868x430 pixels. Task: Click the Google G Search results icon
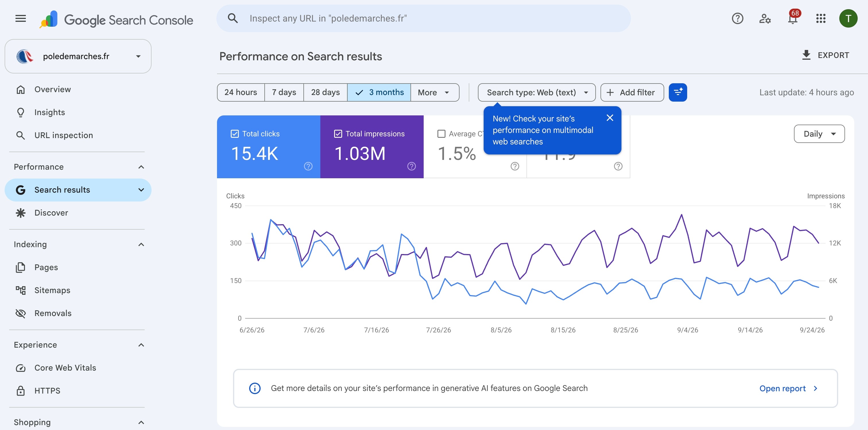point(21,190)
